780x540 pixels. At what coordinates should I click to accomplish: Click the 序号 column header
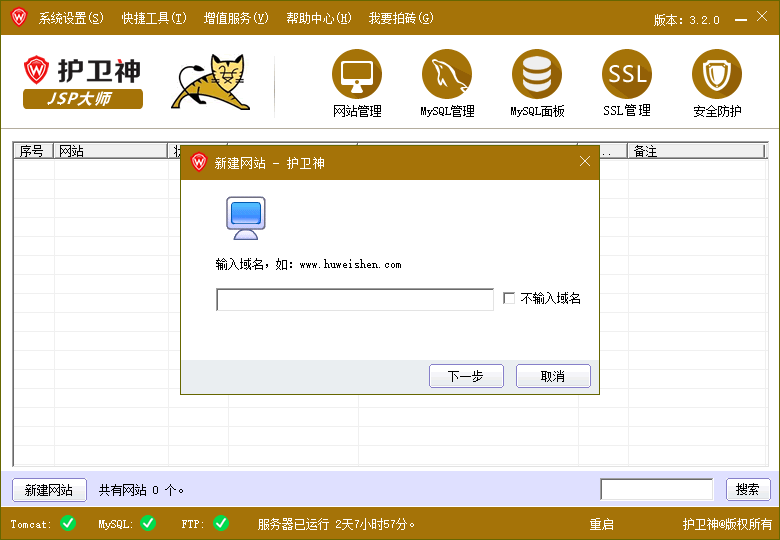click(33, 151)
